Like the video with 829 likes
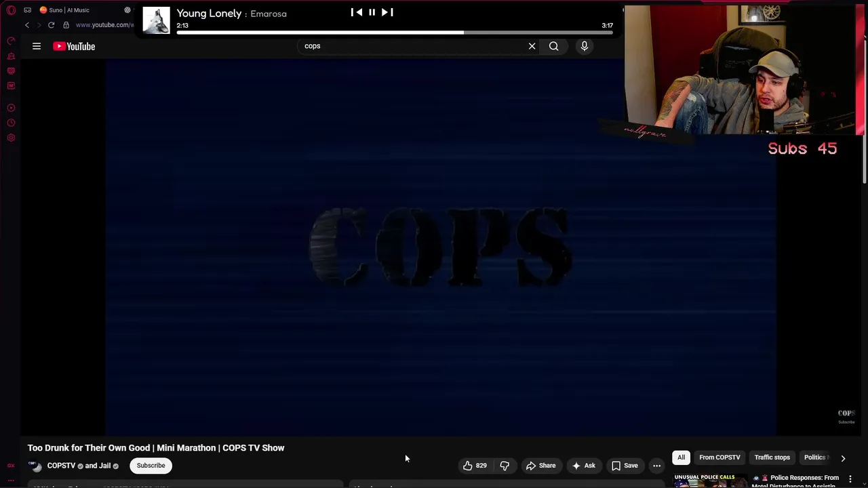The height and width of the screenshot is (488, 868). click(475, 466)
